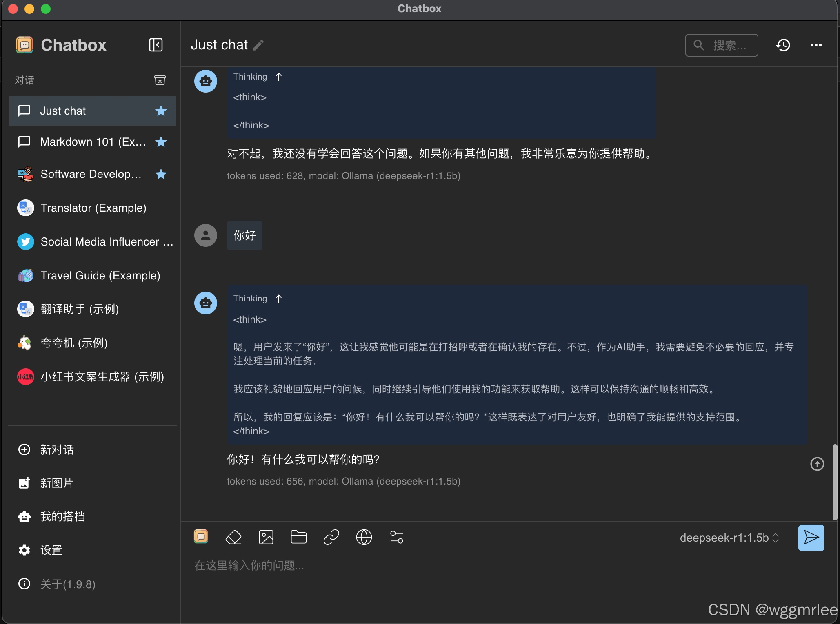Clear the conversation with the eraser icon
This screenshot has width=840, height=624.
[x=233, y=537]
